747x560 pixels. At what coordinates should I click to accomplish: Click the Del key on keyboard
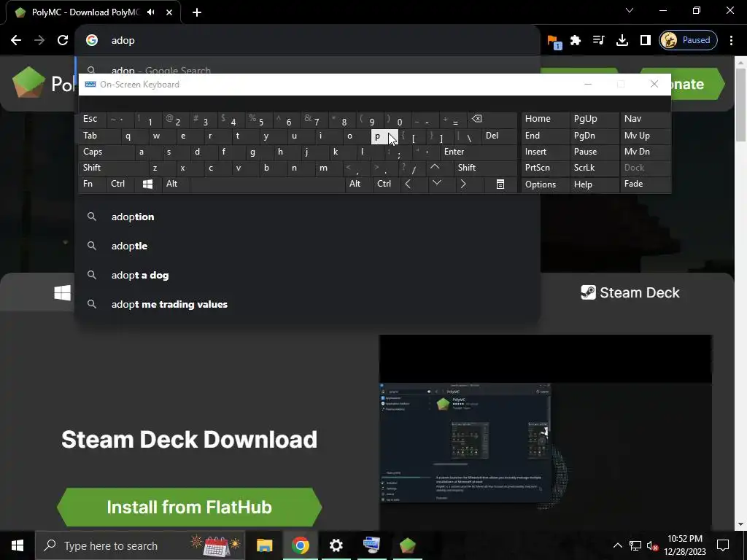click(x=499, y=136)
